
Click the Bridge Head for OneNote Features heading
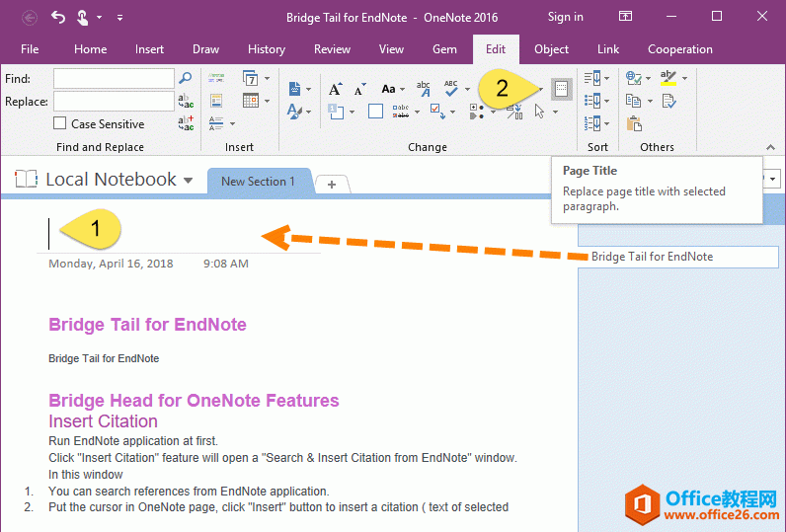pos(194,401)
